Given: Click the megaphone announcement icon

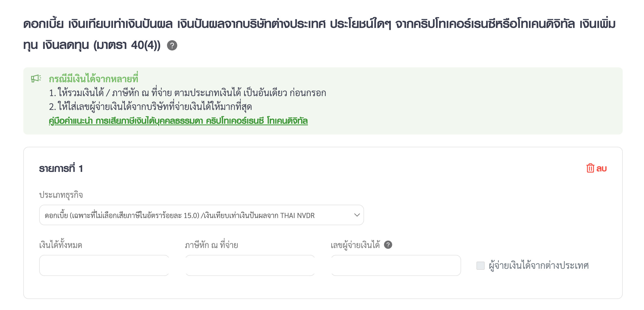Looking at the screenshot, I should tap(36, 78).
